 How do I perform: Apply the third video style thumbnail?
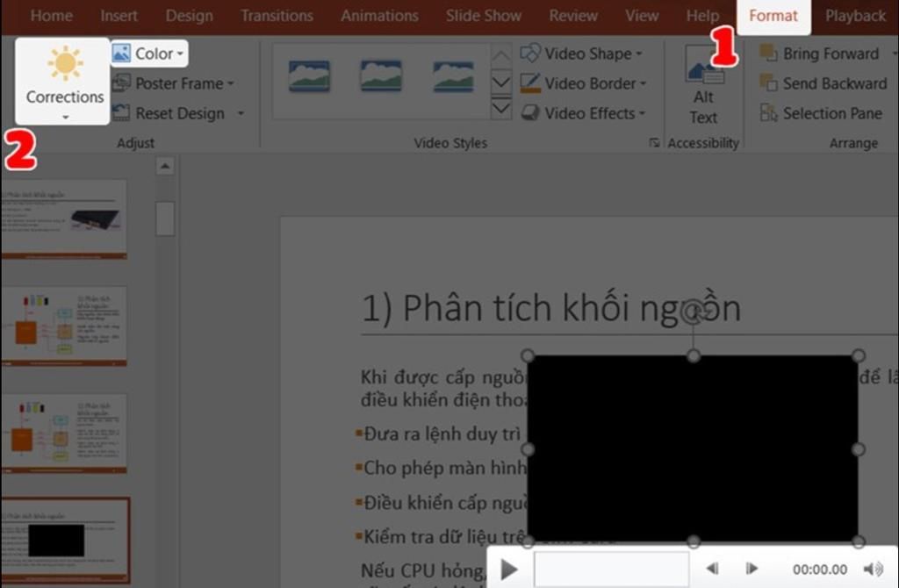tap(453, 76)
